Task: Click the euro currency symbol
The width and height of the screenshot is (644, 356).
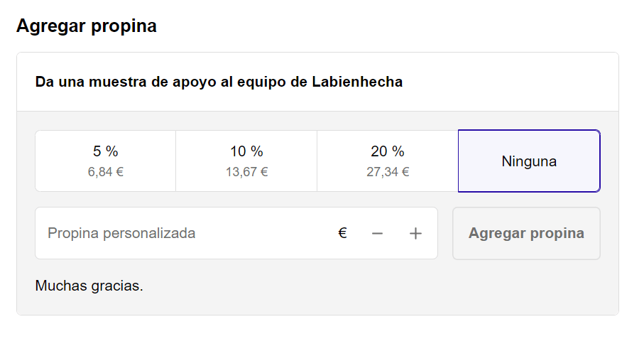Action: (342, 233)
